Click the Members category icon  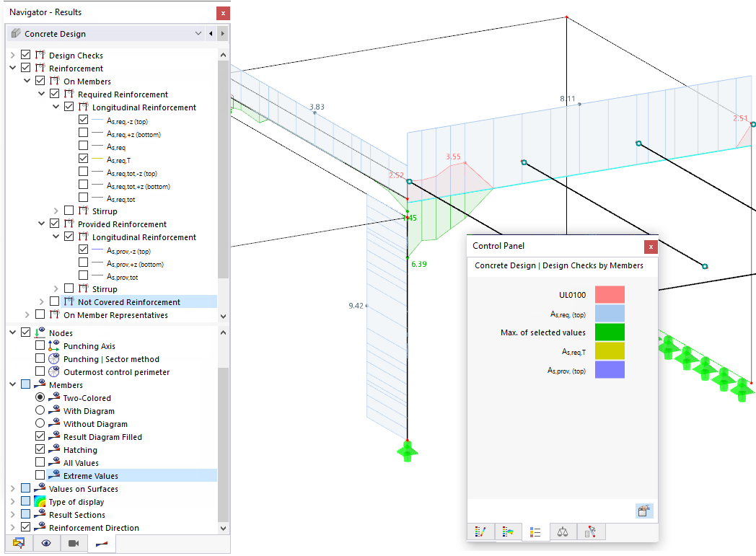point(40,384)
